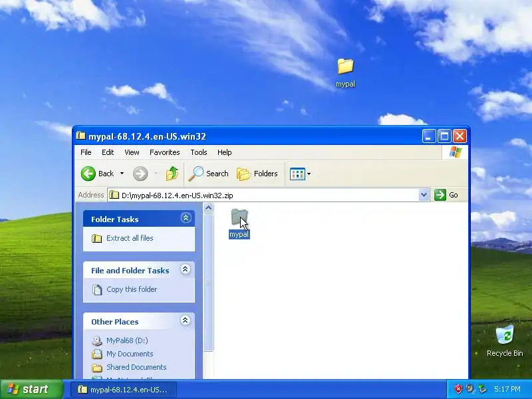The height and width of the screenshot is (399, 532).
Task: Click the Copy this folder icon
Action: 97,290
